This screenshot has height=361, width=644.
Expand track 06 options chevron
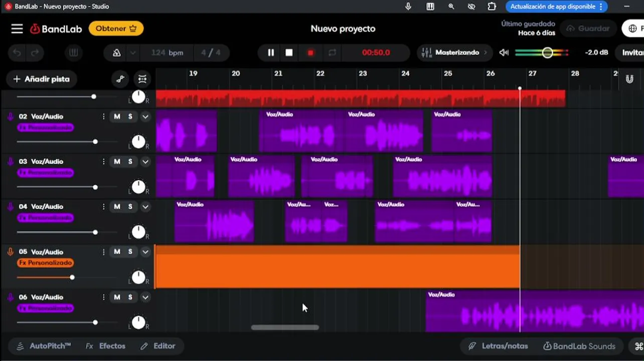pos(145,297)
